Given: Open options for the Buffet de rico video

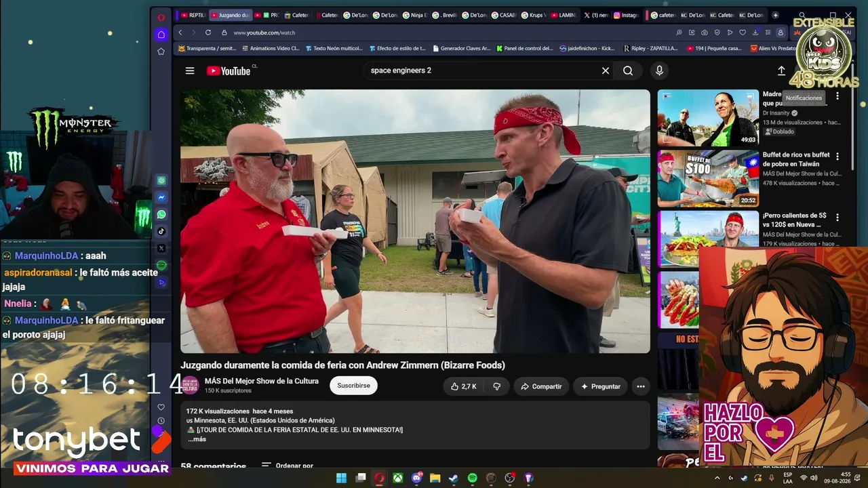Looking at the screenshot, I should pyautogui.click(x=837, y=157).
